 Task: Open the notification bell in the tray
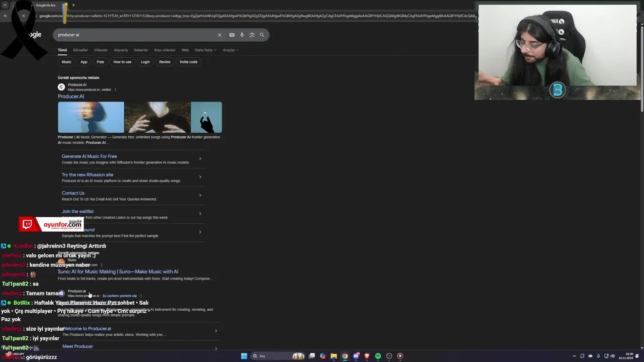pyautogui.click(x=637, y=356)
